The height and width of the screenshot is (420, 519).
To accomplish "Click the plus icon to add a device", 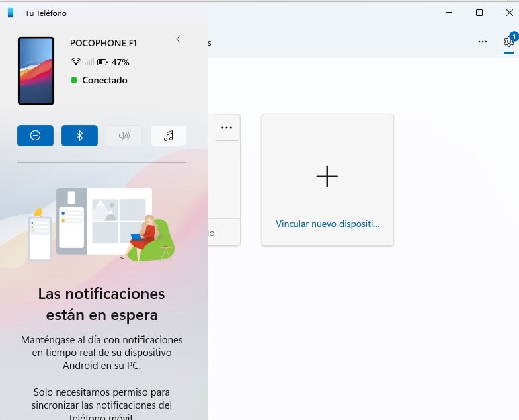I will coord(327,176).
